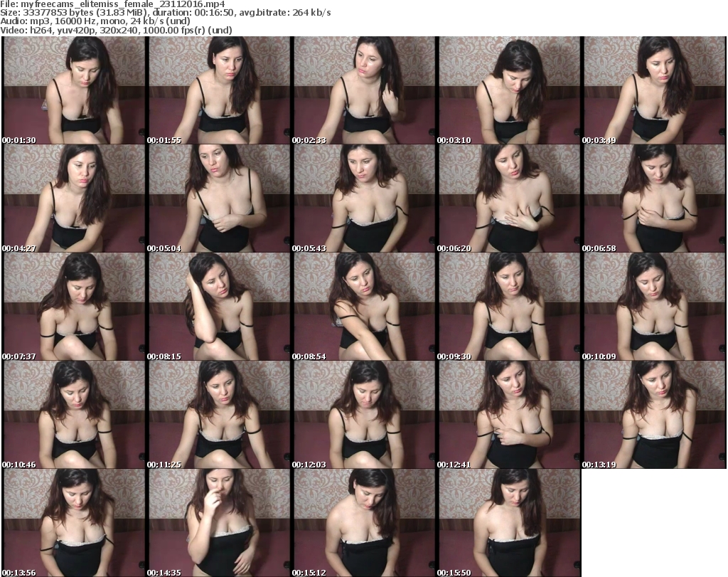This screenshot has height=577, width=728.
Task: Select the thumbnail at 00:05:04
Action: click(219, 198)
